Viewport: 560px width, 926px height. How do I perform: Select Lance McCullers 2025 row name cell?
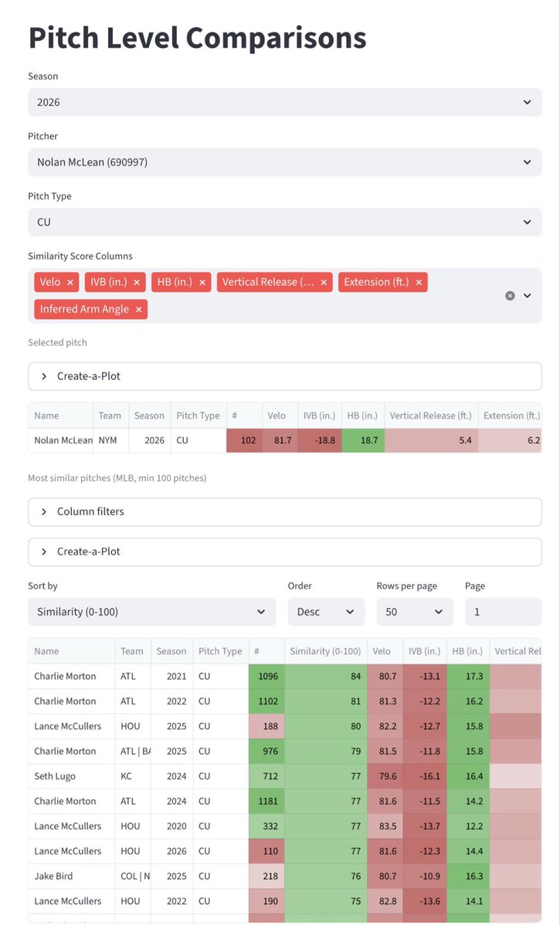point(72,726)
